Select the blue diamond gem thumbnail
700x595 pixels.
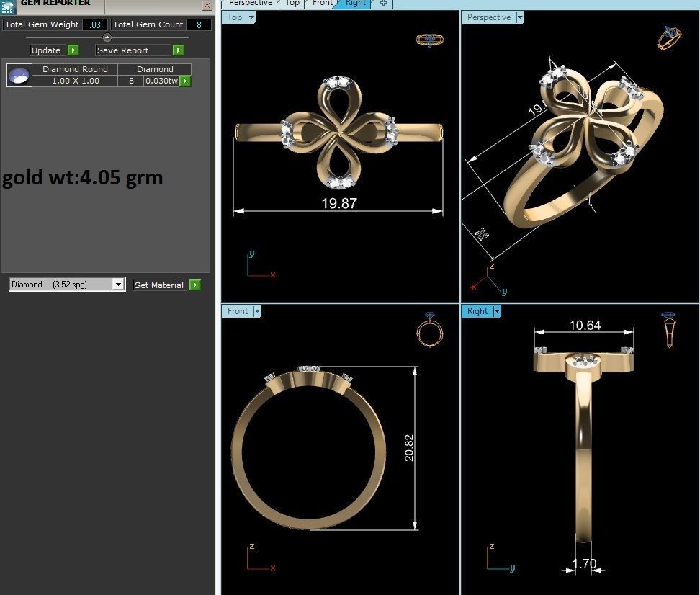point(19,75)
